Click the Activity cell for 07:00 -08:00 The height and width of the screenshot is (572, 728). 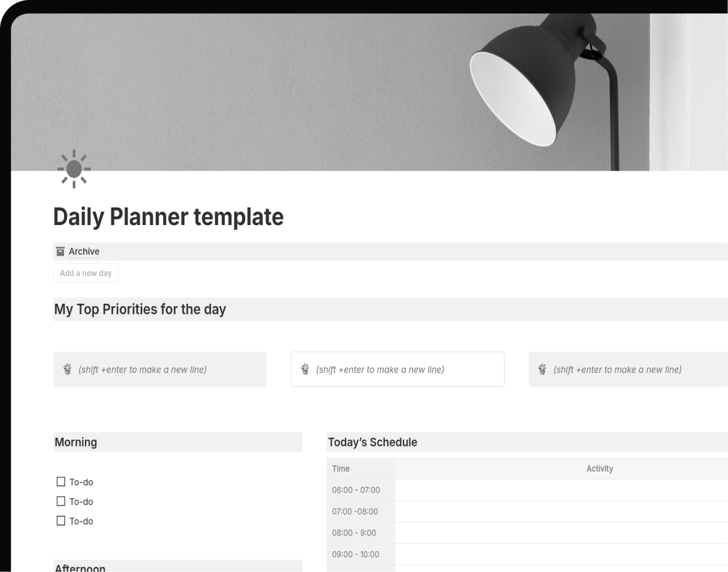point(561,511)
